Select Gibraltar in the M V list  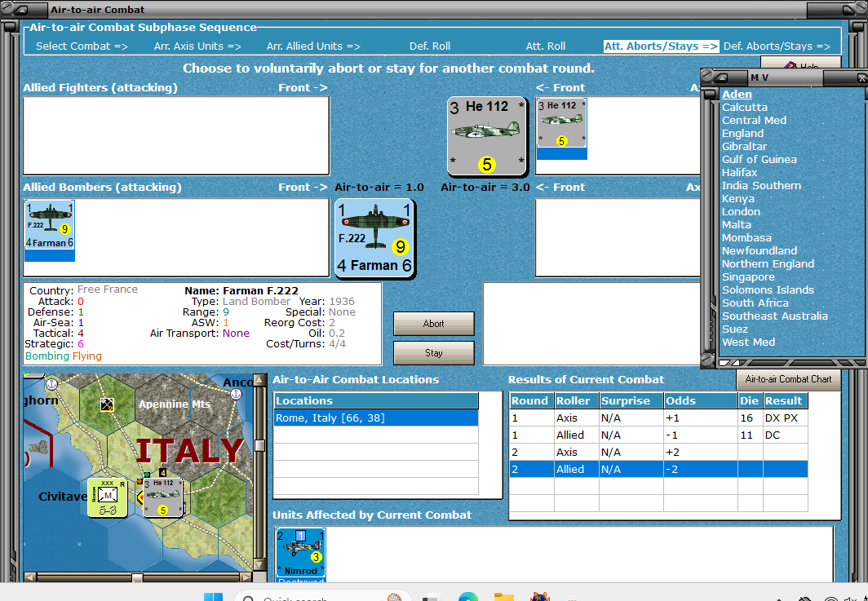pos(744,147)
